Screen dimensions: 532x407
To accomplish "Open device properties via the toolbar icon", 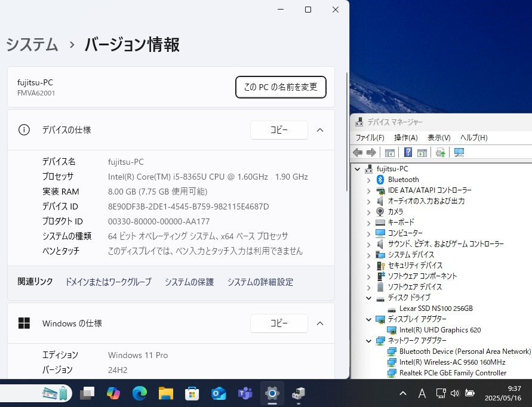I will (423, 152).
